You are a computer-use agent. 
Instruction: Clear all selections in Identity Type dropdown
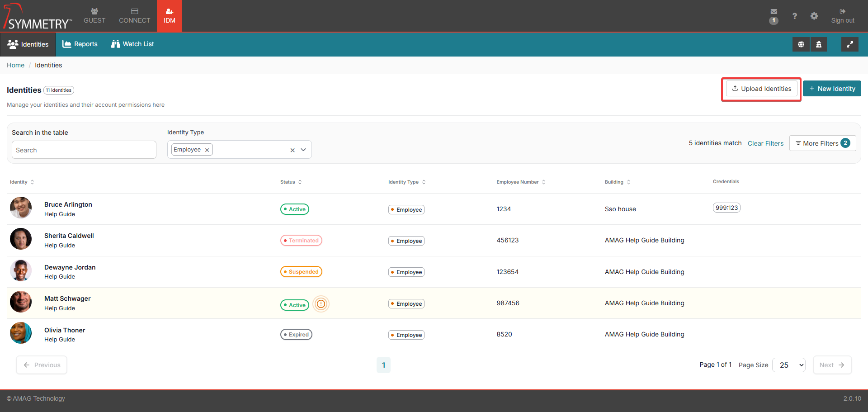point(292,150)
